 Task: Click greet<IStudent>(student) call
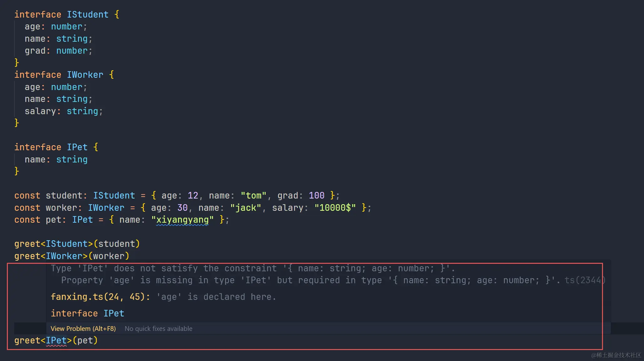(77, 244)
